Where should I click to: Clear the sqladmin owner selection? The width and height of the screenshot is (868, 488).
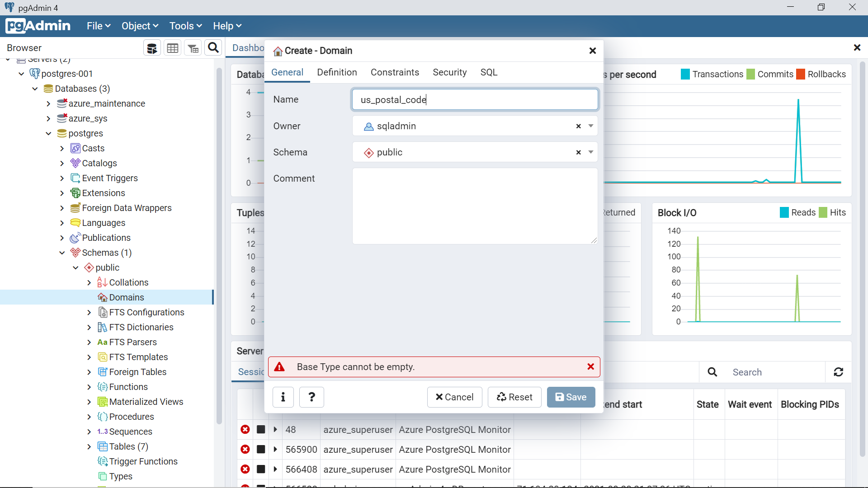point(578,126)
